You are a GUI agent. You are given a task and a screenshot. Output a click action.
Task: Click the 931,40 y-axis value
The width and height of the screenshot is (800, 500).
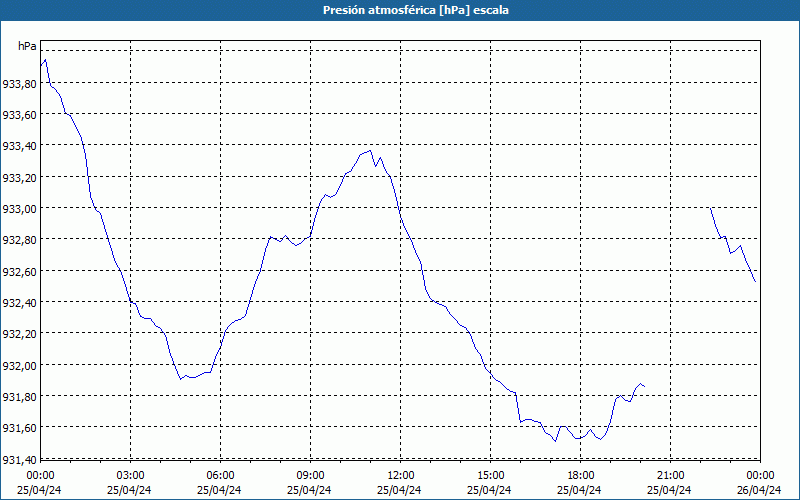19,459
